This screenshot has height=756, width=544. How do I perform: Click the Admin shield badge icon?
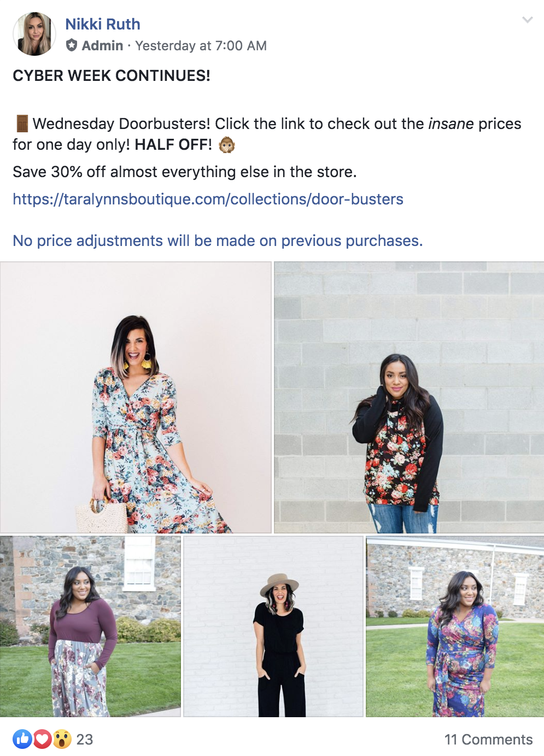click(72, 45)
